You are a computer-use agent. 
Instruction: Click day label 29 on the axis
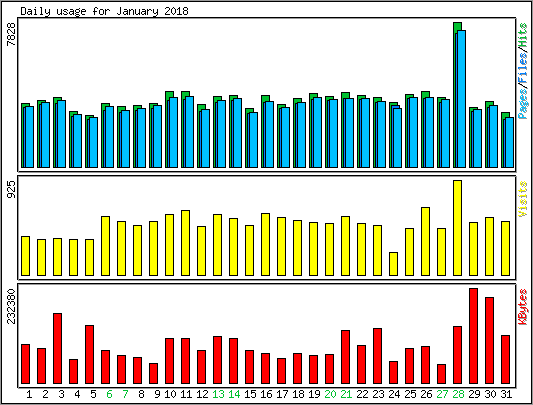coord(474,394)
